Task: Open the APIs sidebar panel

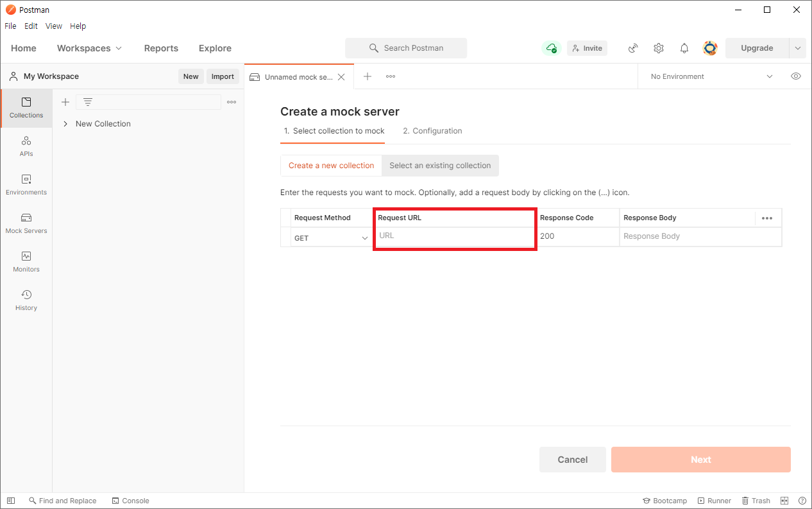Action: [x=26, y=146]
